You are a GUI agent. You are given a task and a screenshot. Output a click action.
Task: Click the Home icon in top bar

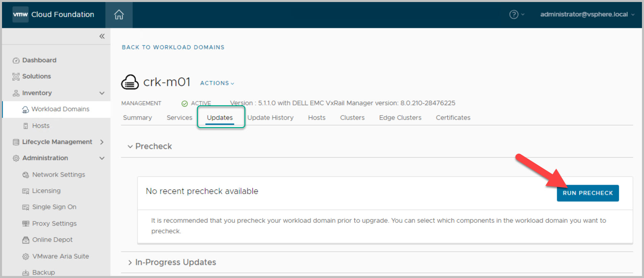(x=119, y=15)
